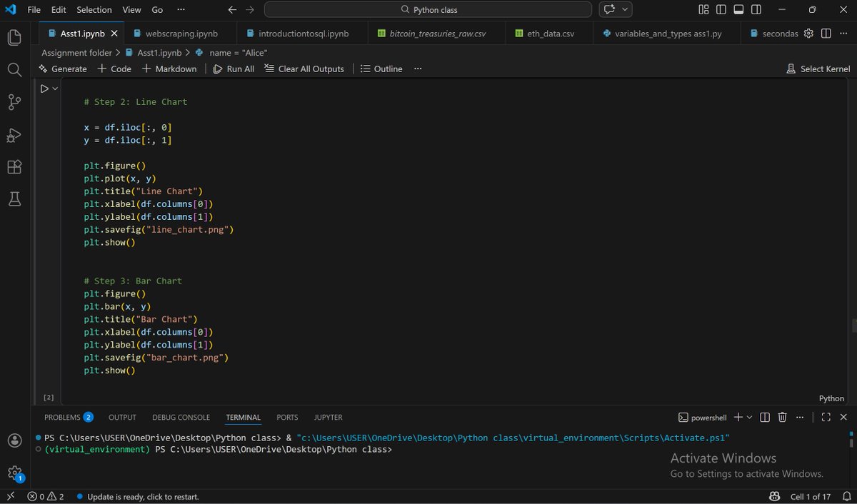This screenshot has height=504, width=857.
Task: Go back with the navigation arrow
Action: tap(232, 10)
